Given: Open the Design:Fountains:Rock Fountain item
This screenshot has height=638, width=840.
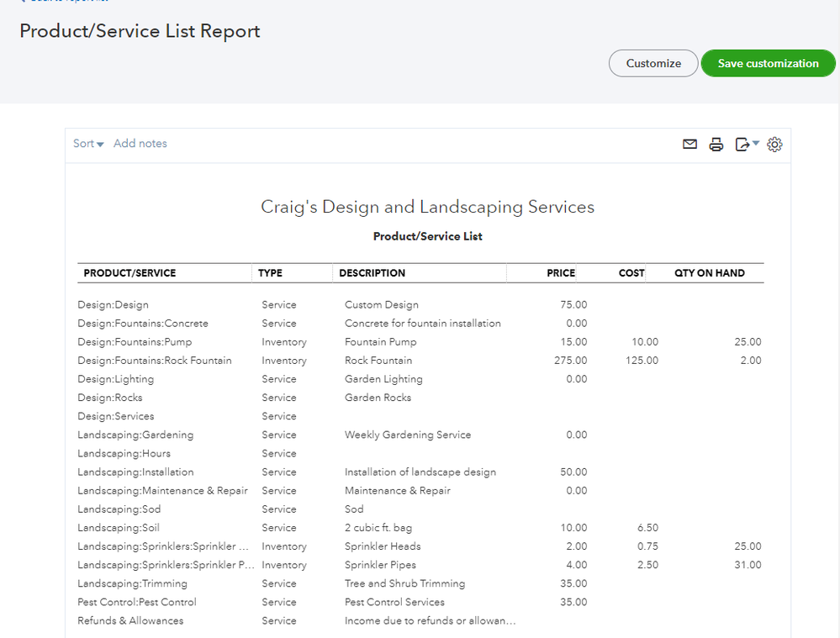Looking at the screenshot, I should [154, 361].
